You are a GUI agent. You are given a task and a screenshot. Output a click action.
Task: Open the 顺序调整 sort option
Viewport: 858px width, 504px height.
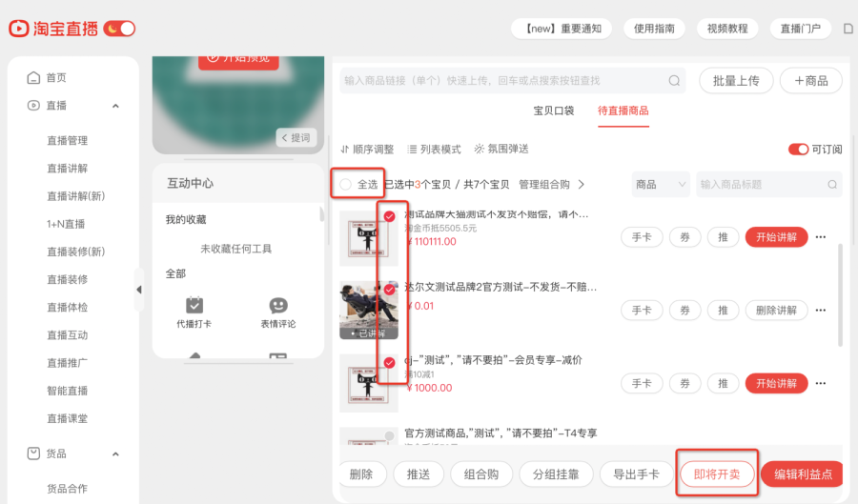(367, 150)
